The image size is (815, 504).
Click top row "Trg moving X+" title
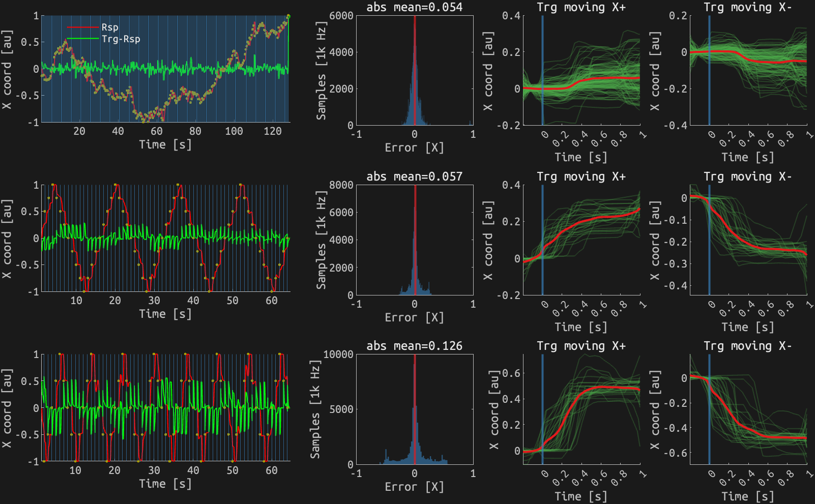581,7
